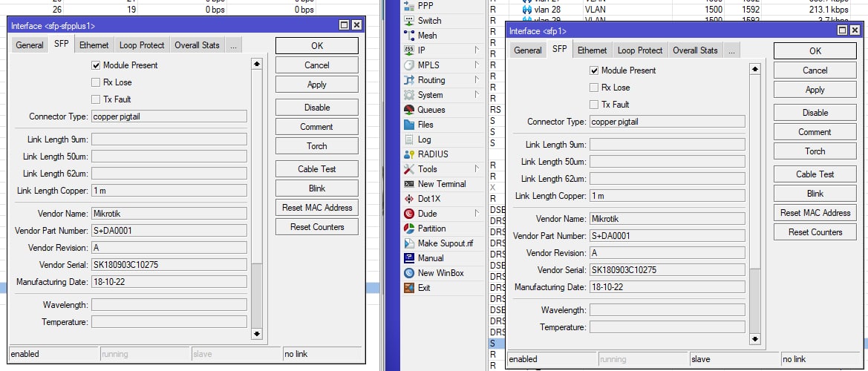
Task: Click Cable Test in sfp-sfpplus1 window
Action: pyautogui.click(x=316, y=169)
